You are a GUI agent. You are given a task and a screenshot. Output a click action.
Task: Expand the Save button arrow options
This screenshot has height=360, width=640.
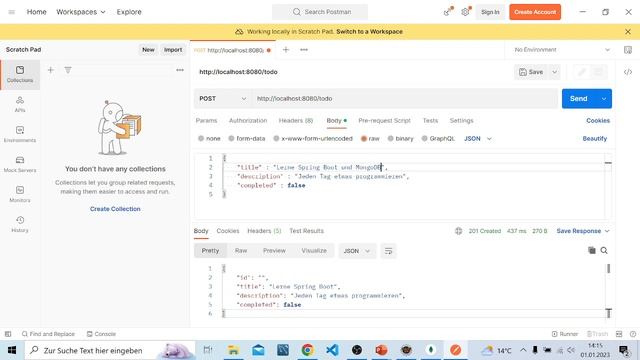(x=554, y=72)
